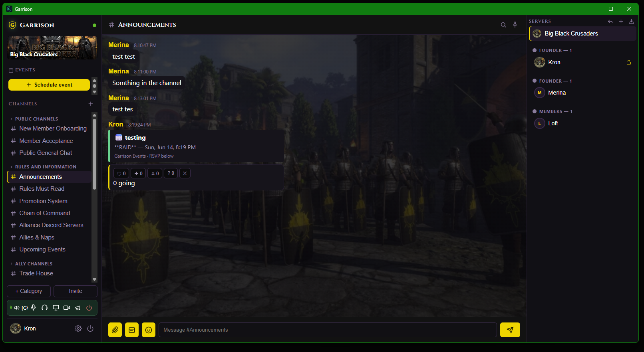Viewport: 644px width, 352px height.
Task: RSVP as maybe with question mark button
Action: click(171, 174)
